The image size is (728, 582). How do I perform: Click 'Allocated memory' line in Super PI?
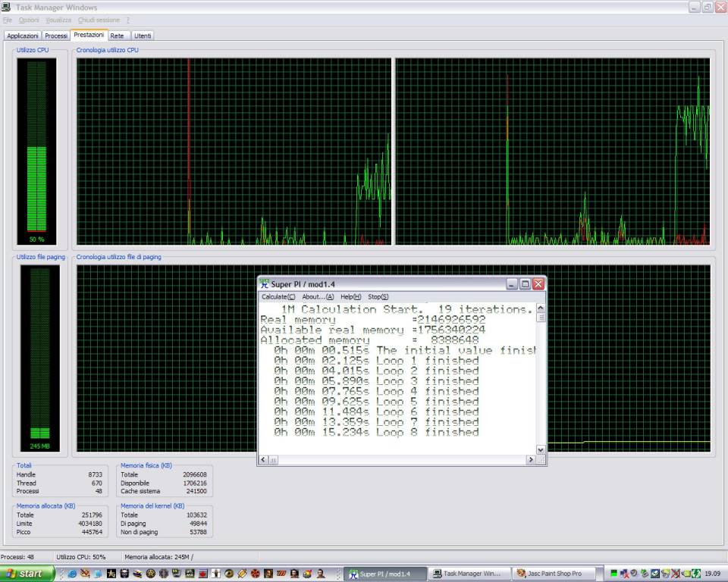click(x=369, y=340)
